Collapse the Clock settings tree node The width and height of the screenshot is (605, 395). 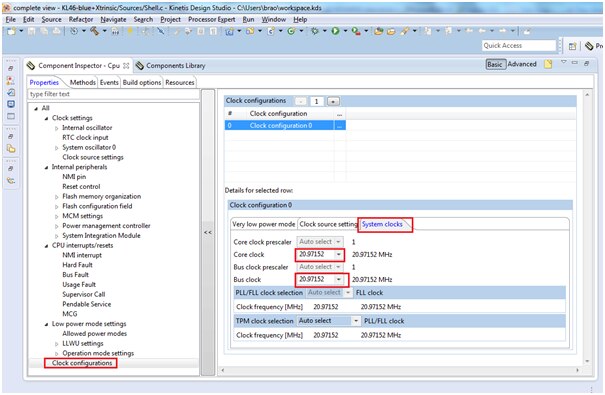click(x=46, y=118)
